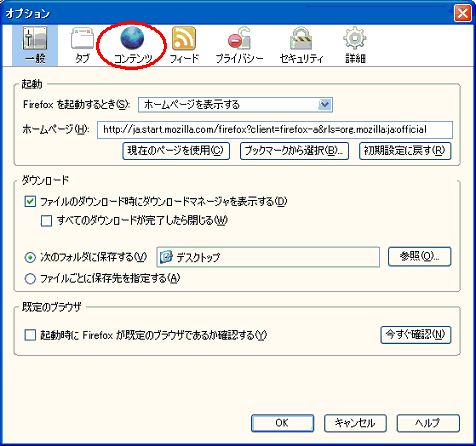Open the プライバシー (Privacy) panel
This screenshot has width=476, height=446.
(x=239, y=45)
